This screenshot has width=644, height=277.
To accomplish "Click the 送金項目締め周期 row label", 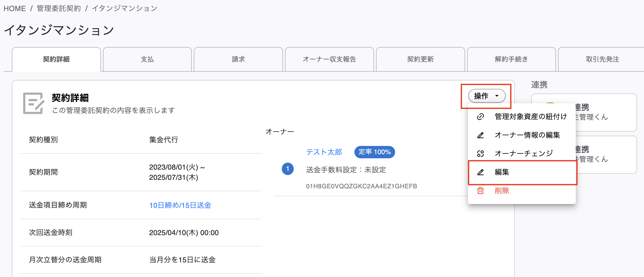I will 58,205.
